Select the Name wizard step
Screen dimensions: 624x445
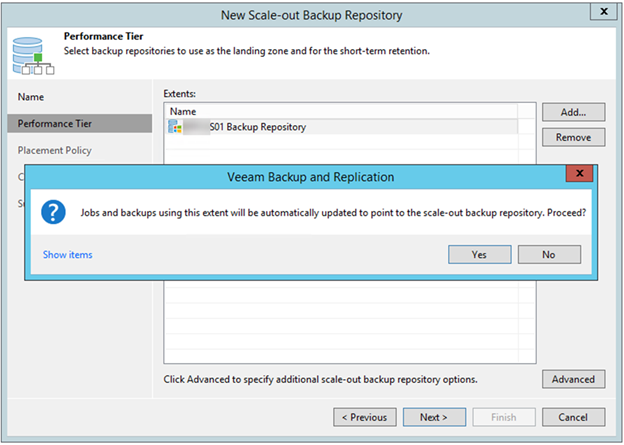click(31, 97)
